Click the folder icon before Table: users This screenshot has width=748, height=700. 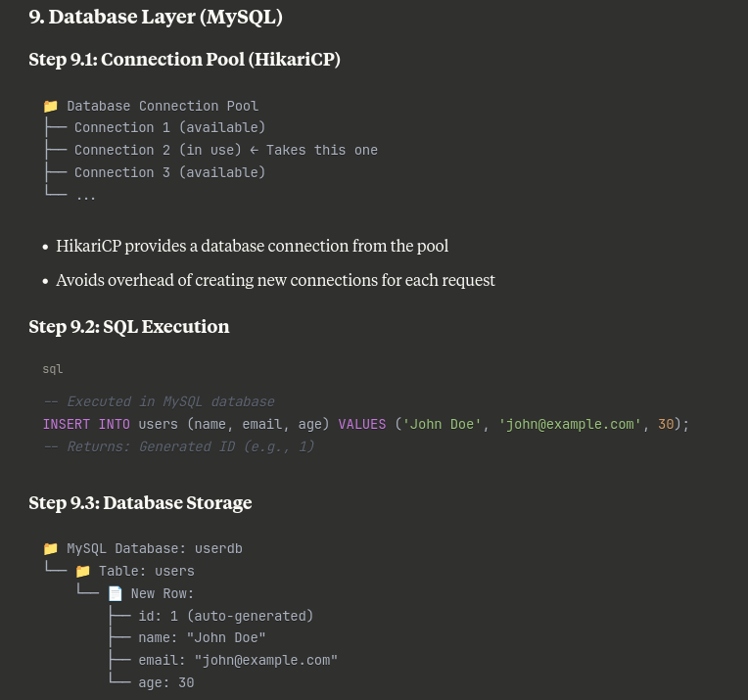82,571
